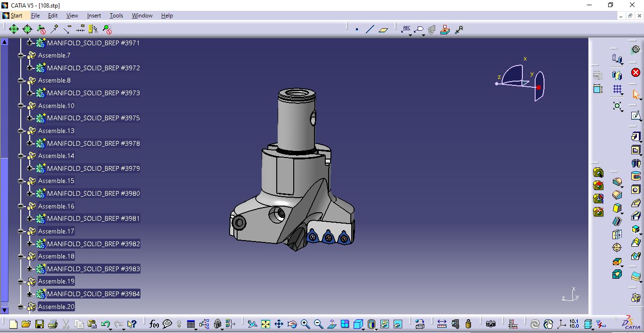Image resolution: width=644 pixels, height=333 pixels.
Task: Expand MANIFOLD_SOLID_BREP #3981 node
Action: (x=30, y=218)
